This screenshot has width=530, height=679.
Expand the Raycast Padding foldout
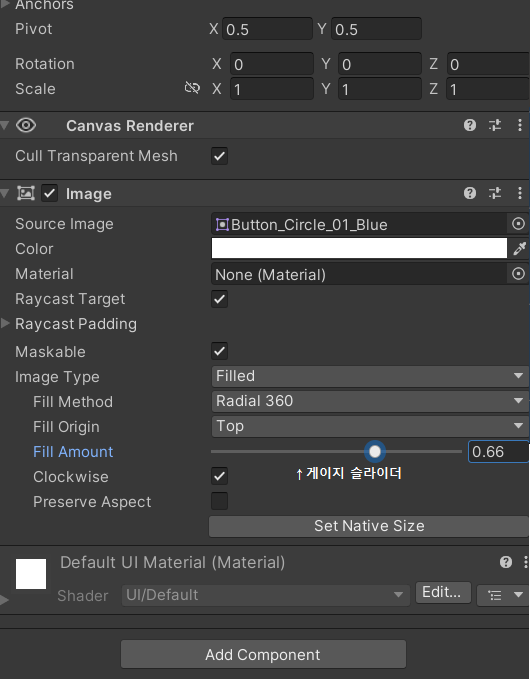pos(5,323)
